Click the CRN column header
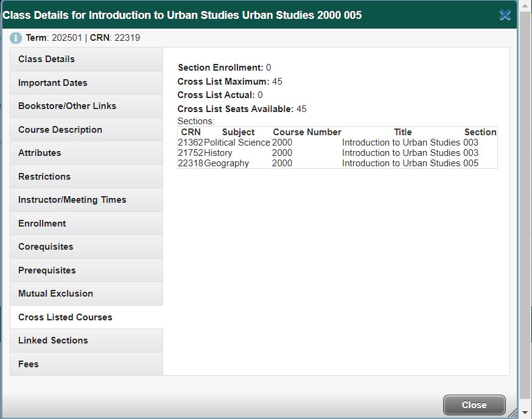 coord(191,132)
